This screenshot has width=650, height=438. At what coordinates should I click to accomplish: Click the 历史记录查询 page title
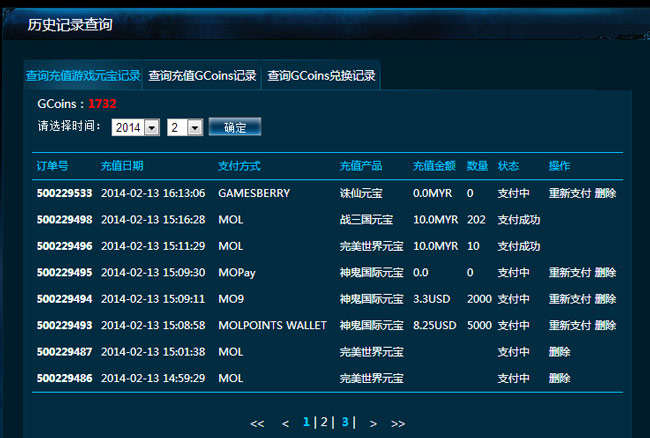pyautogui.click(x=70, y=25)
